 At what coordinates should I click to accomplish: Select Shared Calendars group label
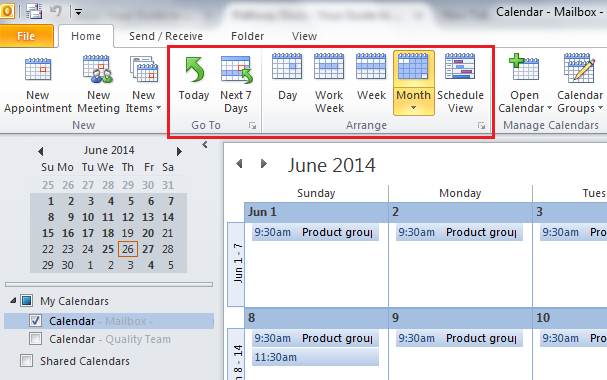point(85,361)
